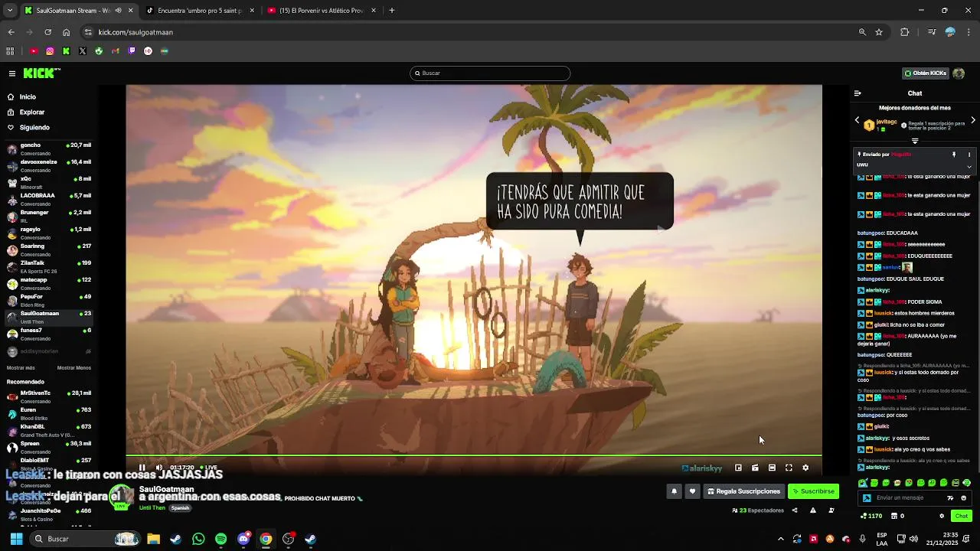Open the Windows Start menu
The height and width of the screenshot is (551, 980).
16,539
